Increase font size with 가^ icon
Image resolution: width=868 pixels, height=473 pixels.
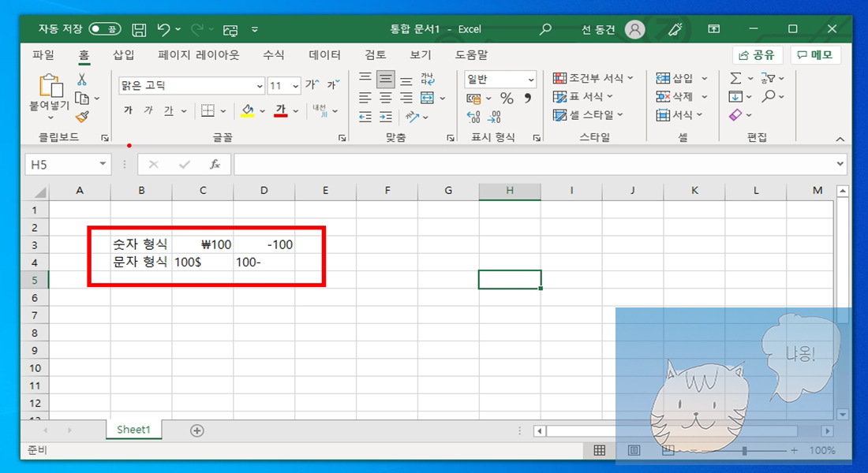[312, 84]
